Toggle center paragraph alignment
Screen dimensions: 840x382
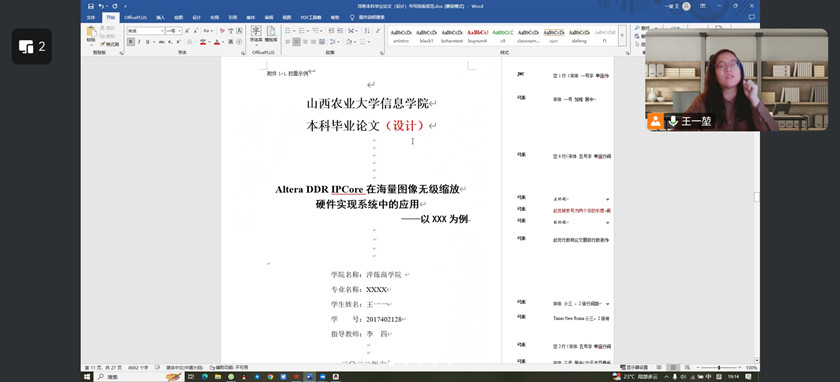coord(296,41)
